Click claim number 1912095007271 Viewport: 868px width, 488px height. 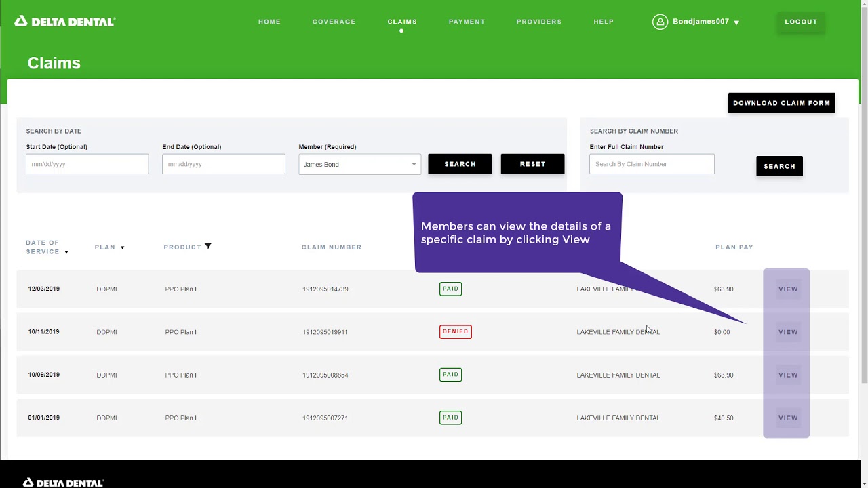tap(325, 418)
